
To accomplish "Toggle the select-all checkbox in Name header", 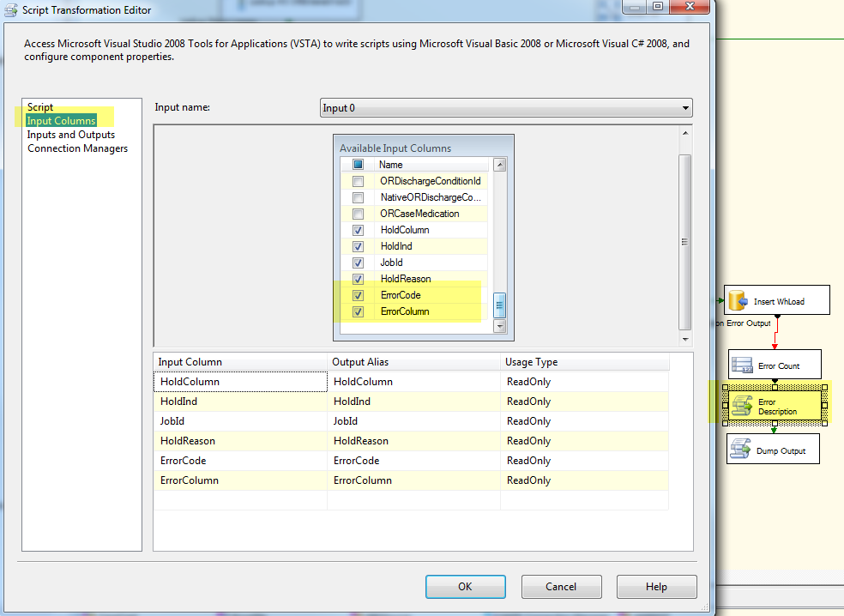I will point(358,164).
